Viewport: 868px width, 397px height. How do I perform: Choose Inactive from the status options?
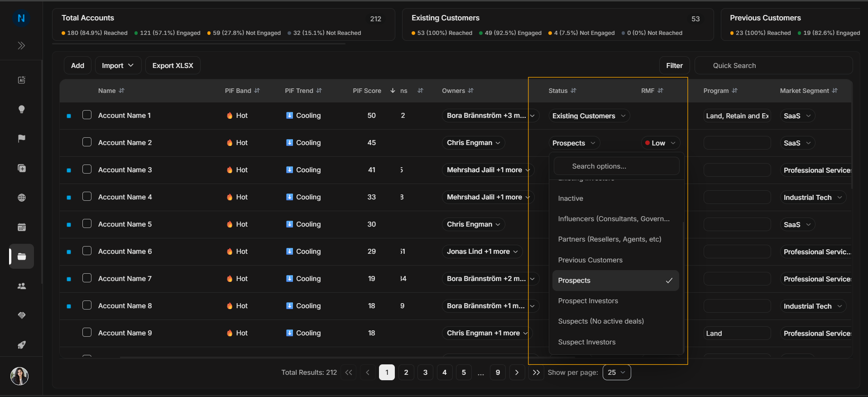pos(616,198)
